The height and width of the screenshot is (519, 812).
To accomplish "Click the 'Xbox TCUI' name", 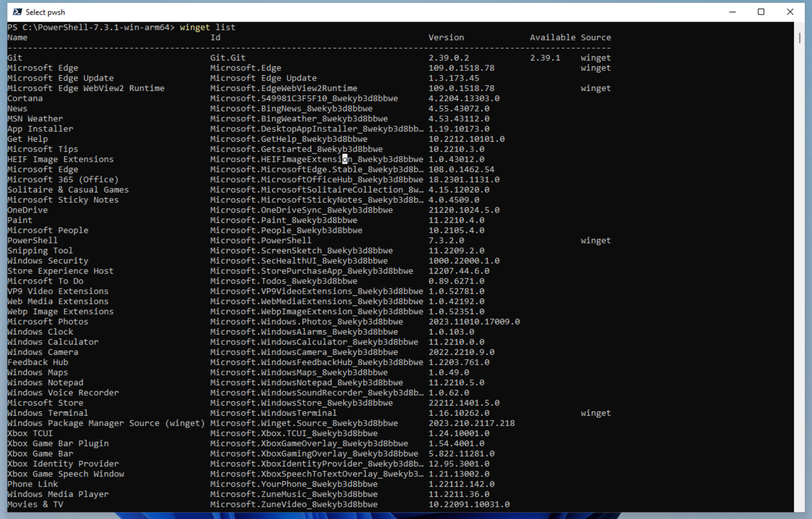I will tap(30, 433).
